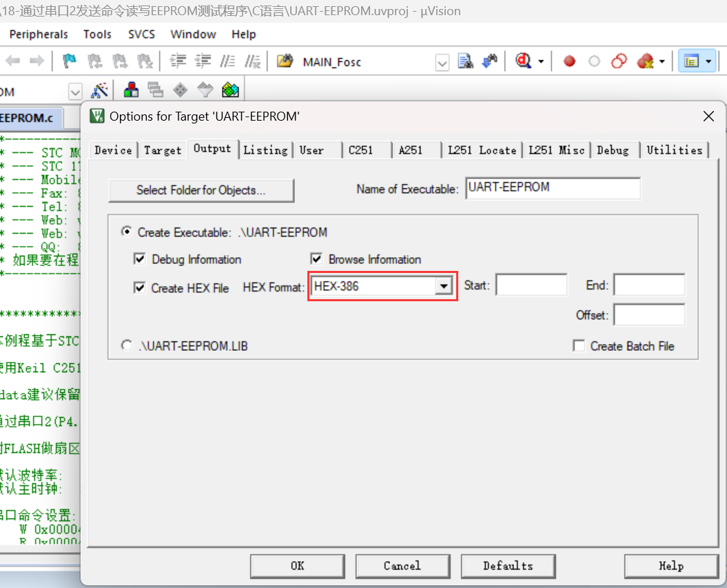Start debug session with magnifier icon

(523, 61)
